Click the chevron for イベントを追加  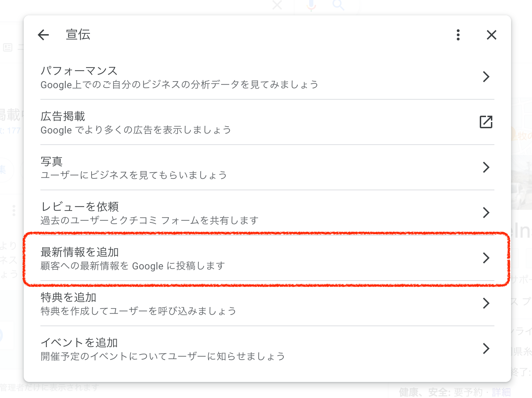point(486,349)
